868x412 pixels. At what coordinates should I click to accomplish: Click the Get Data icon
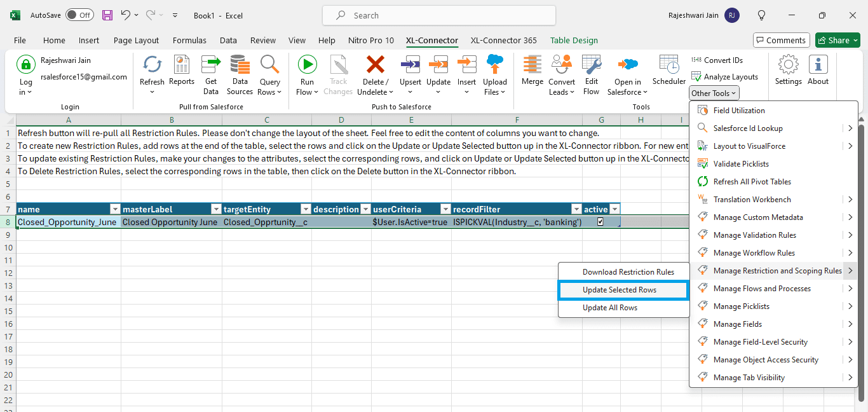[x=211, y=65]
